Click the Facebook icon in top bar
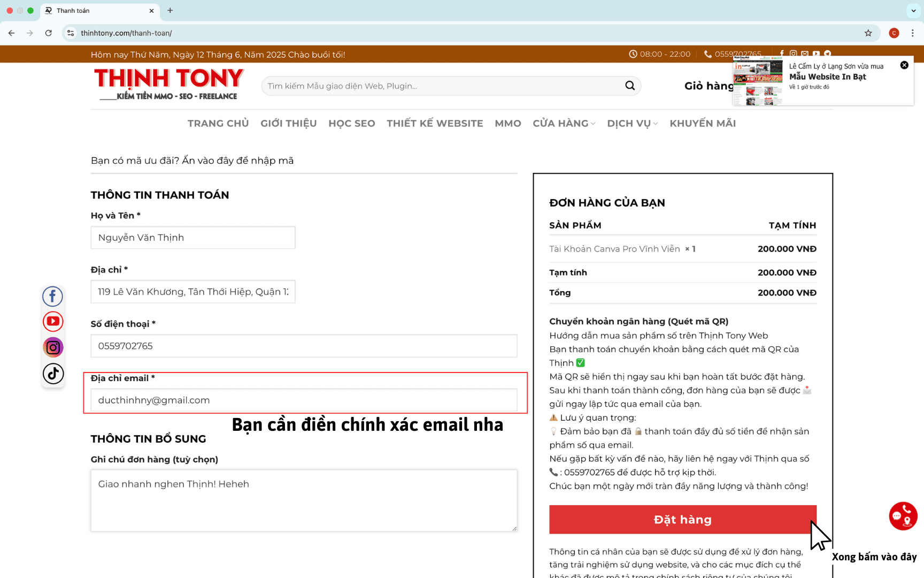Screen dimensions: 924x578 (x=782, y=54)
